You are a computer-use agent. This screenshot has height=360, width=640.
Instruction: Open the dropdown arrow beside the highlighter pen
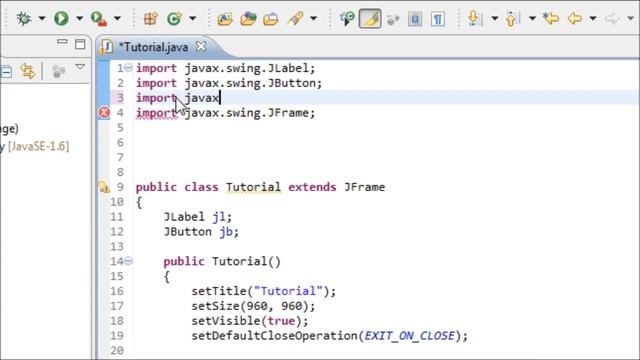pos(313,18)
